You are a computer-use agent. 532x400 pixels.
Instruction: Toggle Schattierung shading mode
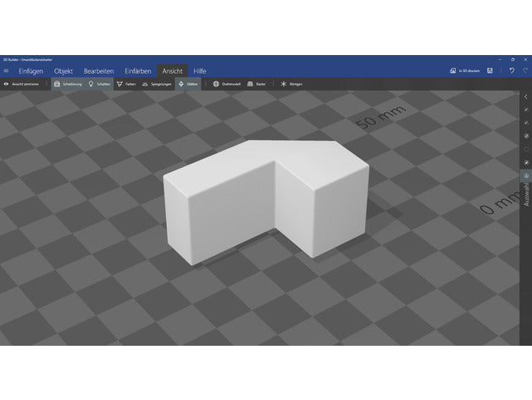(x=68, y=84)
